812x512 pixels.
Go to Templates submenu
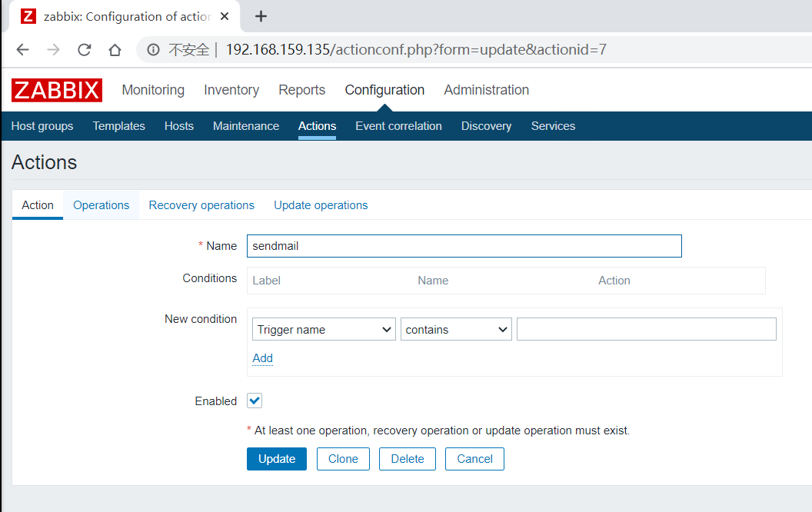tap(119, 126)
